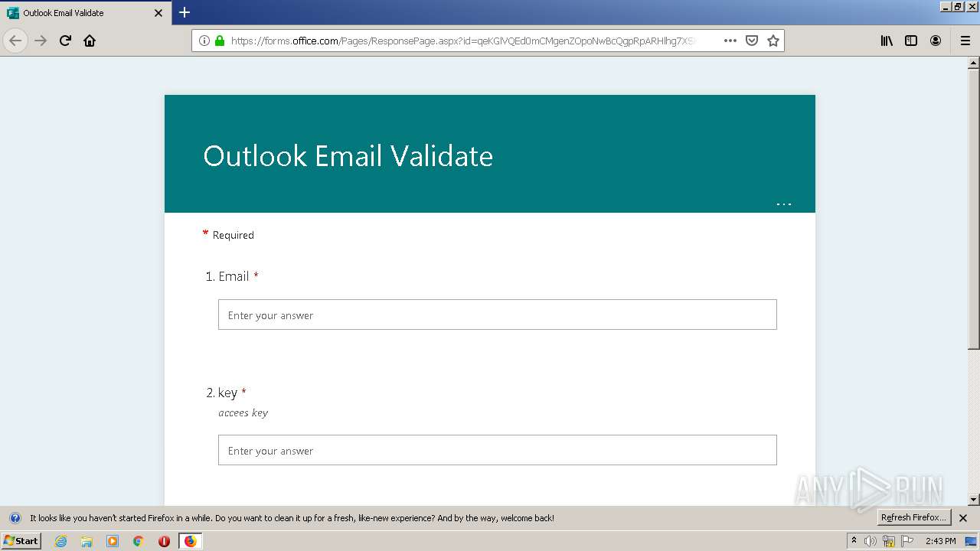Open page actions three-dot menu

pos(730,41)
